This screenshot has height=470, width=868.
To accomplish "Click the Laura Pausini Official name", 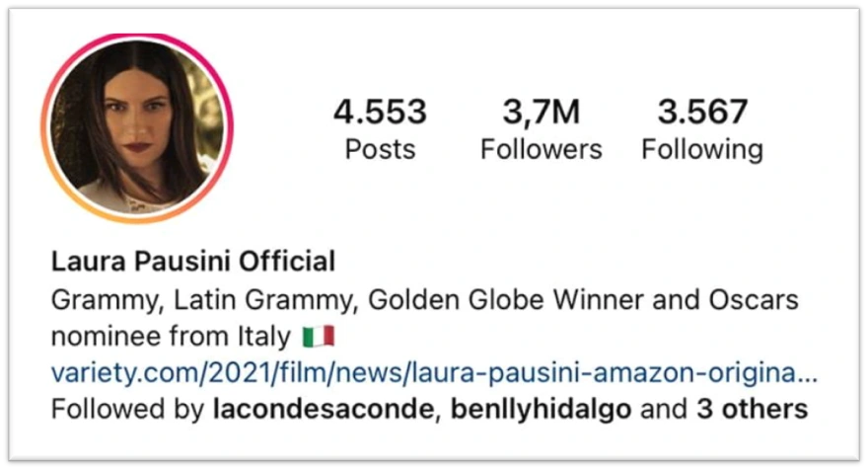I will point(193,261).
